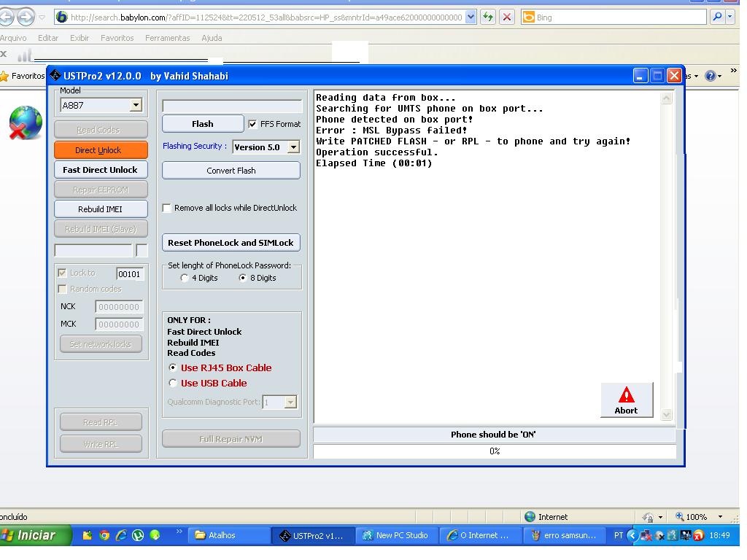Click the Direct Unlock button

point(101,150)
